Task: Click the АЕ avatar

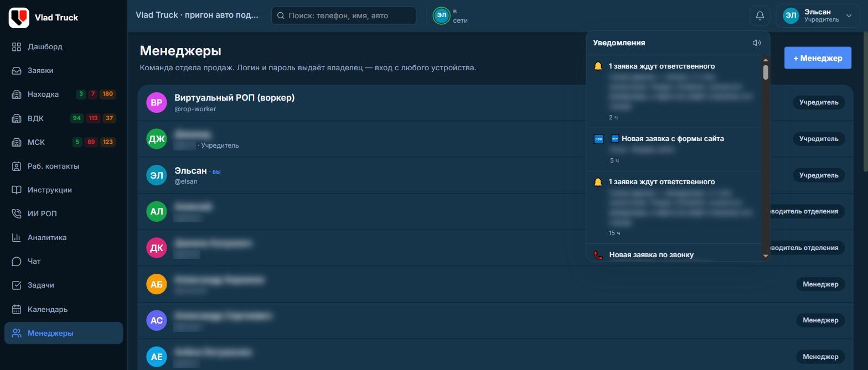Action: point(157,357)
